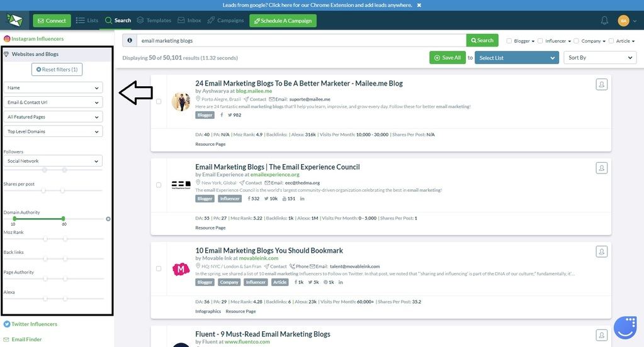
Task: Click the paper plane logo icon
Action: (x=14, y=20)
